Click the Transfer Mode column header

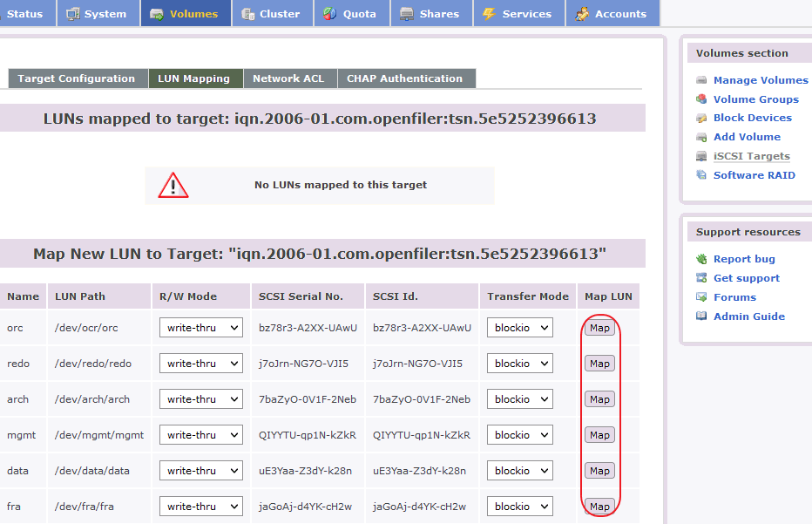pyautogui.click(x=528, y=296)
